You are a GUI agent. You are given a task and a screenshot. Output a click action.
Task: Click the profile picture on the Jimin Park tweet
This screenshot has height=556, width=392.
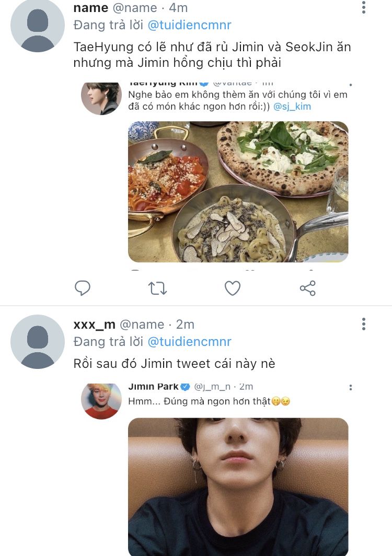101,401
